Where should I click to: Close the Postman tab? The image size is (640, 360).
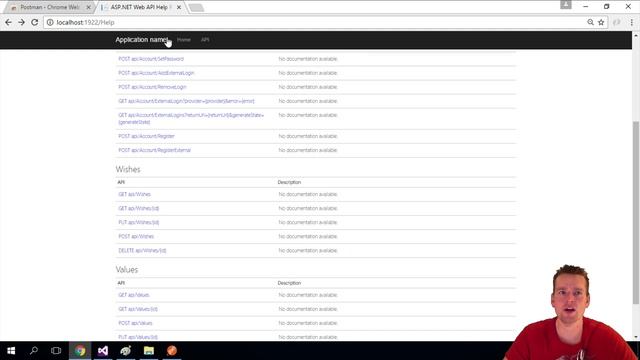tap(89, 7)
